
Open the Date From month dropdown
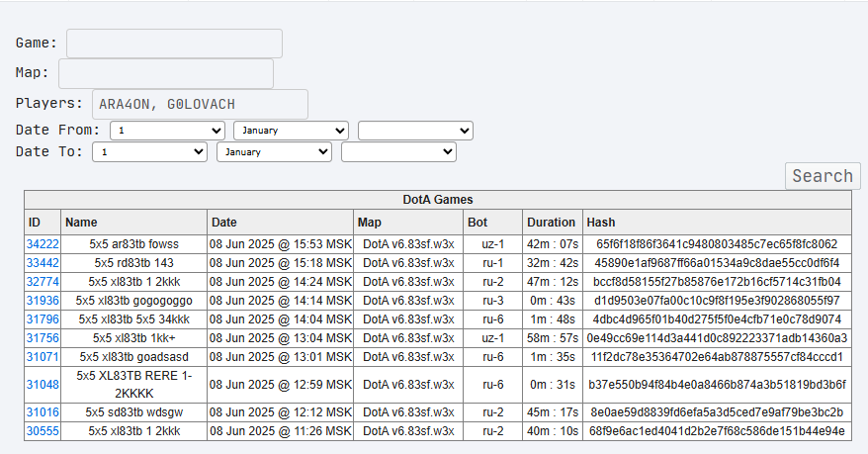[x=292, y=131]
